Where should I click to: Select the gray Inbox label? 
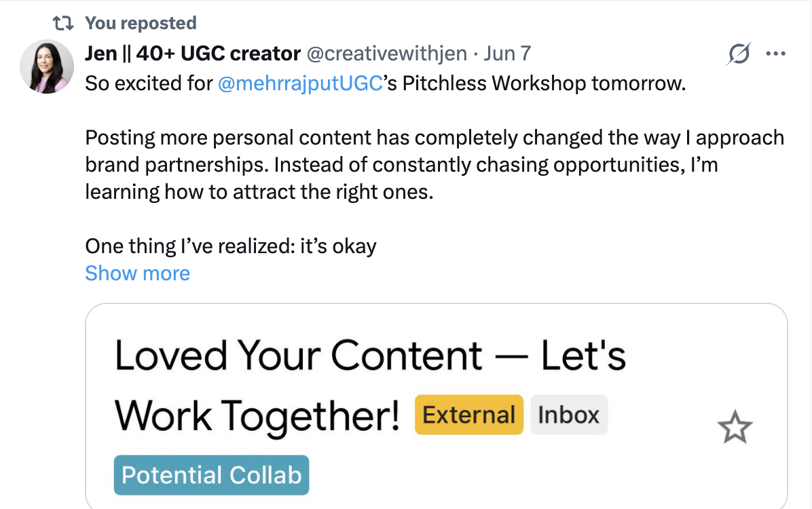569,415
